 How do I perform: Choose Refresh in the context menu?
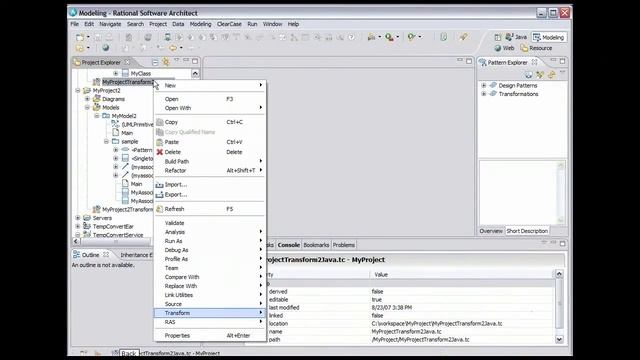(x=210, y=209)
